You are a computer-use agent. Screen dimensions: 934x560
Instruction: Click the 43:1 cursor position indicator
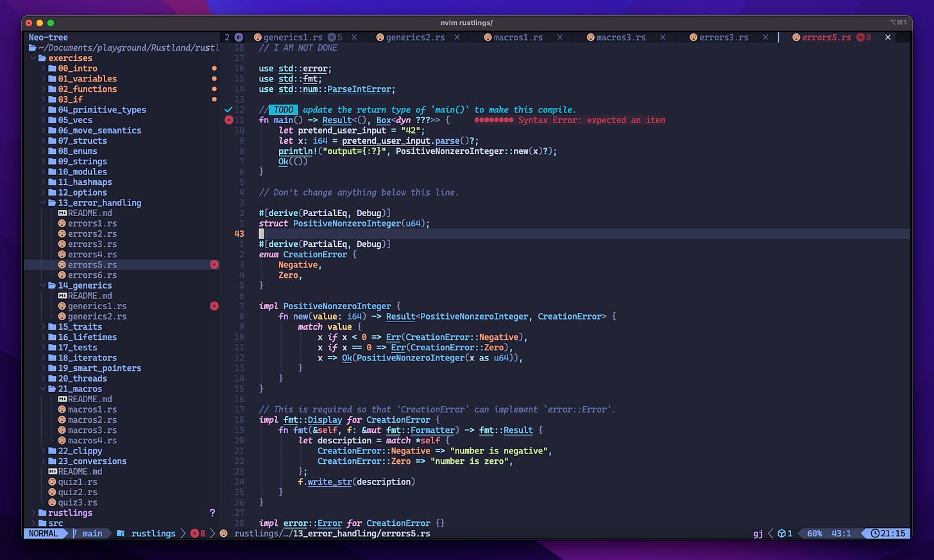pos(841,533)
